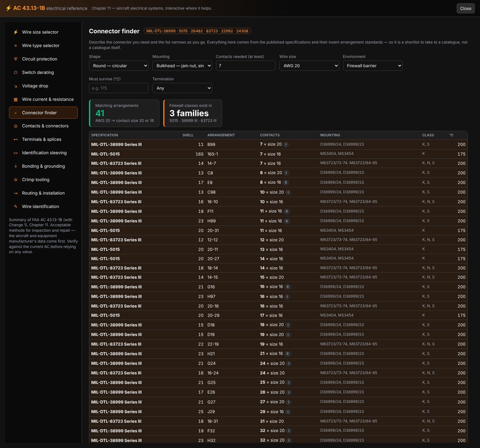Image resolution: width=480 pixels, height=448 pixels.
Task: Click the MIL-DTL spec list badge
Action: click(197, 31)
